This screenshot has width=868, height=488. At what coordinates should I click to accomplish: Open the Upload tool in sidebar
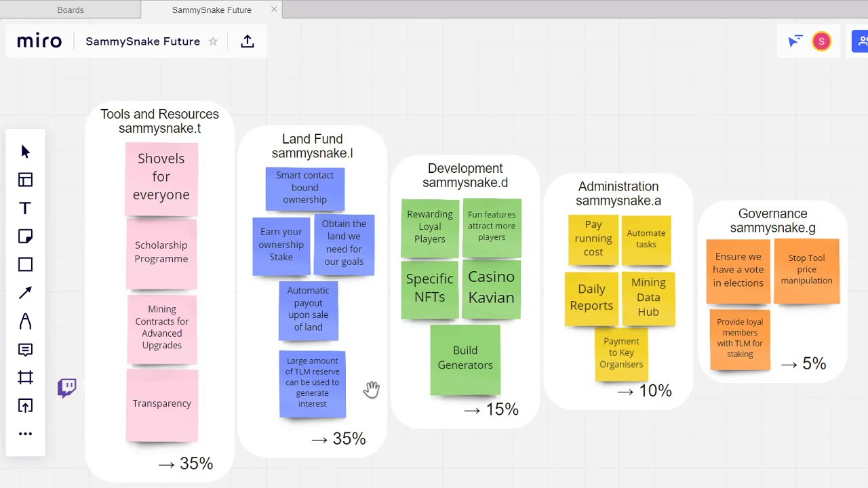coord(25,406)
